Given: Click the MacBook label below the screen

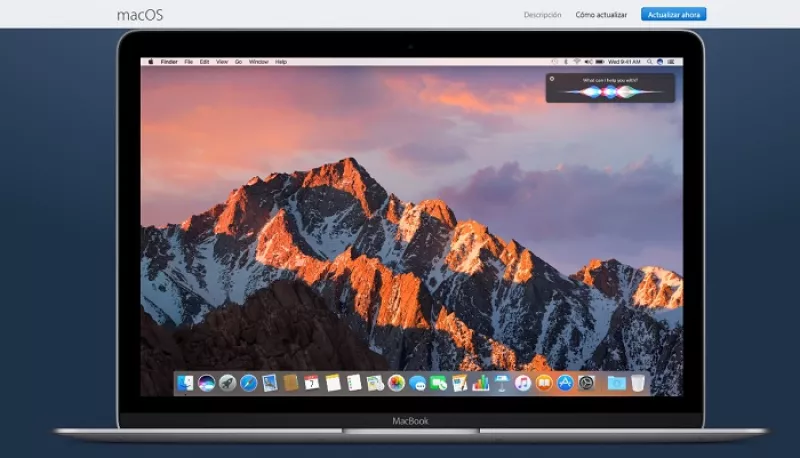Looking at the screenshot, I should coord(410,421).
